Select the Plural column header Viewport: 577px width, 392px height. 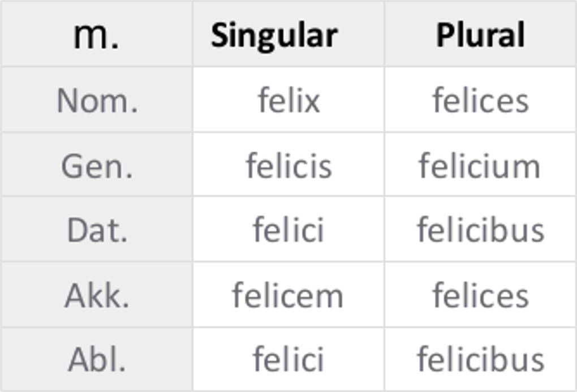pos(480,35)
